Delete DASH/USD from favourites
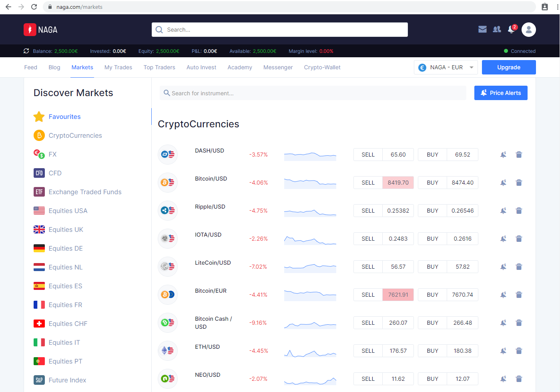The width and height of the screenshot is (560, 392). (519, 155)
